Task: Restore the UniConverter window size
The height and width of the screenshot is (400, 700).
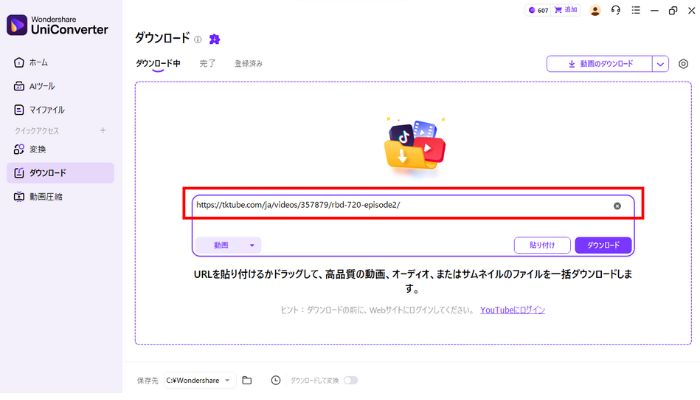Action: [673, 10]
